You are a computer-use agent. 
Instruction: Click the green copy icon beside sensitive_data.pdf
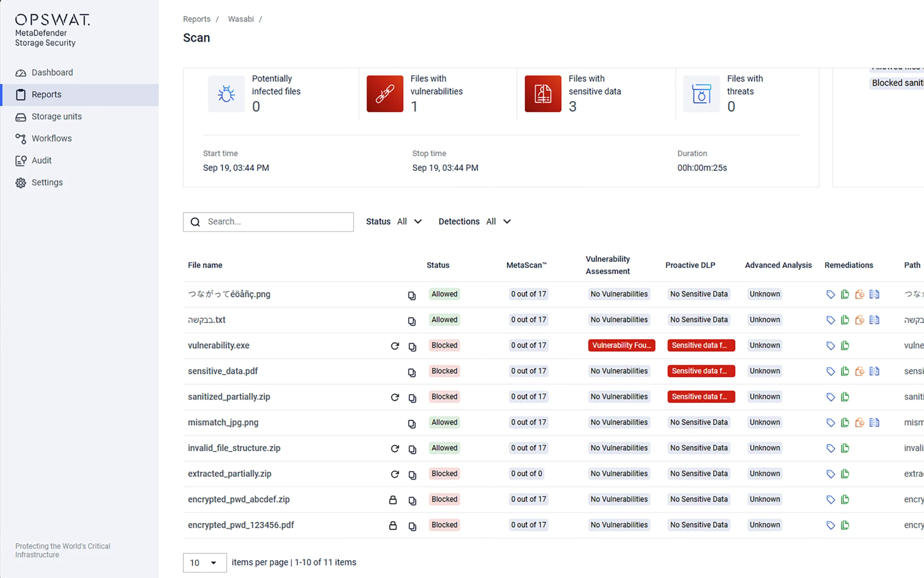(845, 371)
